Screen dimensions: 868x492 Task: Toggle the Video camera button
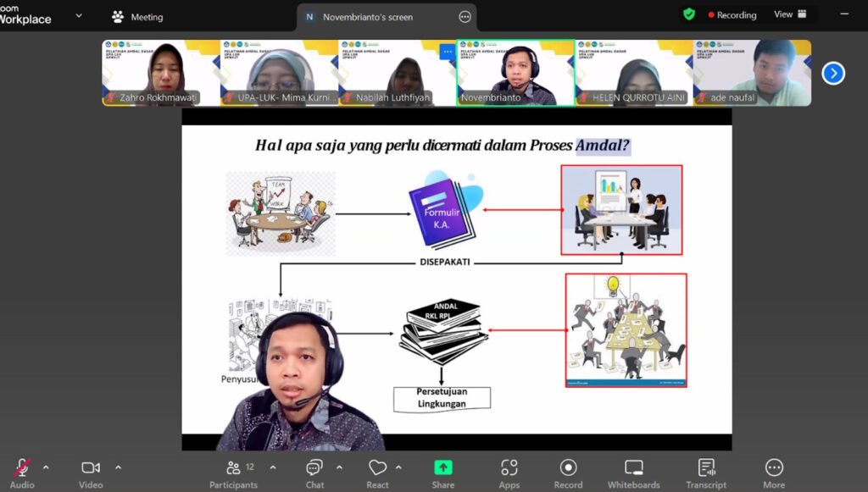tap(91, 473)
